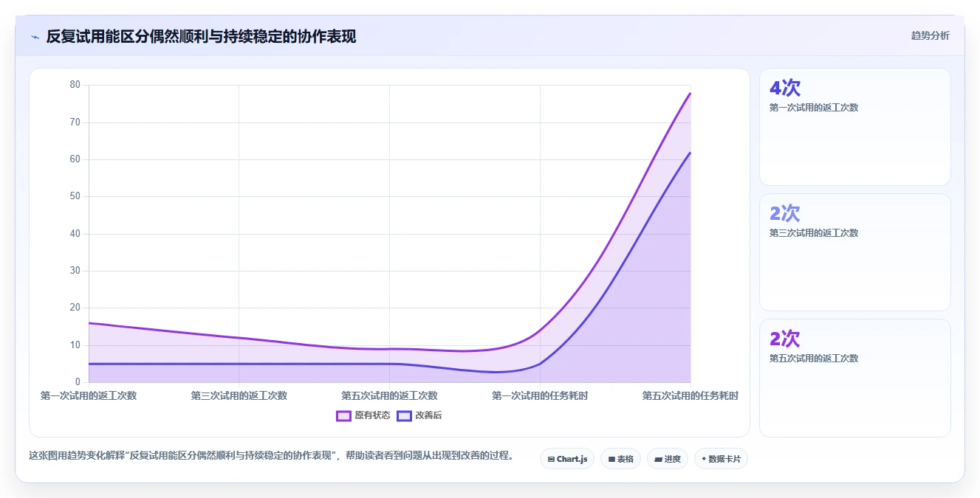Click the chart title 反复试用能区分偶然顺利与持续稳定的协作表现
980x498 pixels.
point(201,36)
